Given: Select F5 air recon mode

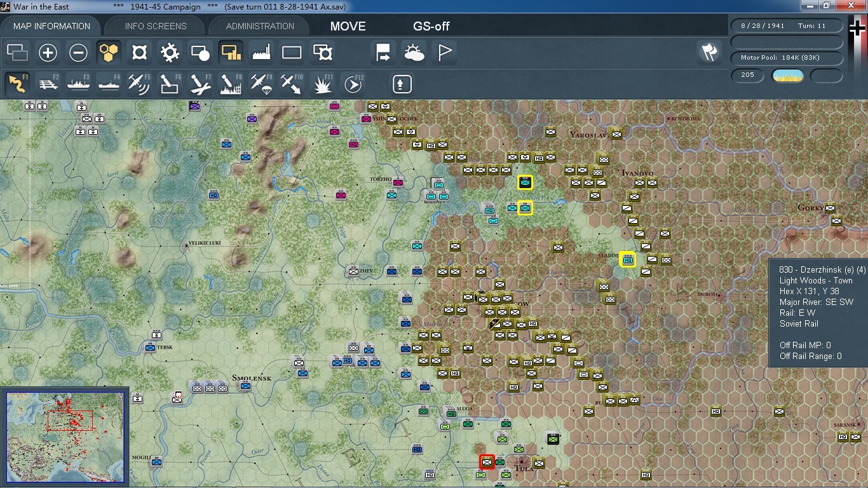Looking at the screenshot, I should 140,84.
